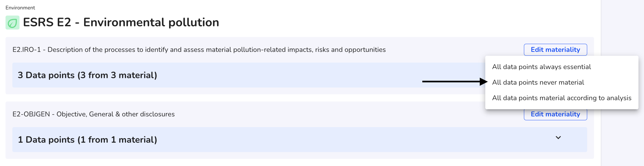
Task: Open Edit materiality for E2.IRO-1
Action: [555, 50]
